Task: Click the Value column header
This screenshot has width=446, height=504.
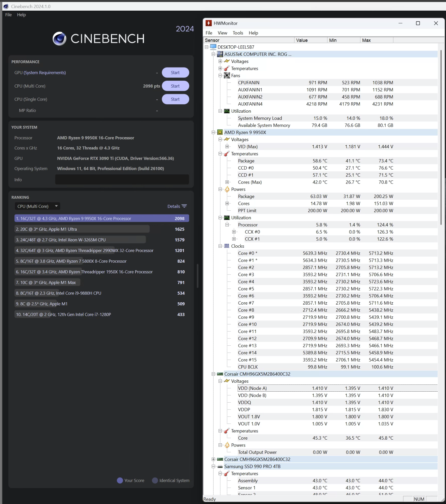Action: (x=311, y=40)
